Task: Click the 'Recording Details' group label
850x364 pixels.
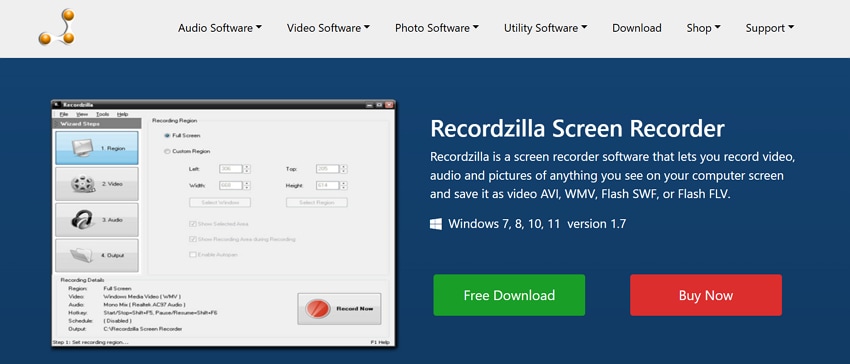Action: pyautogui.click(x=82, y=280)
